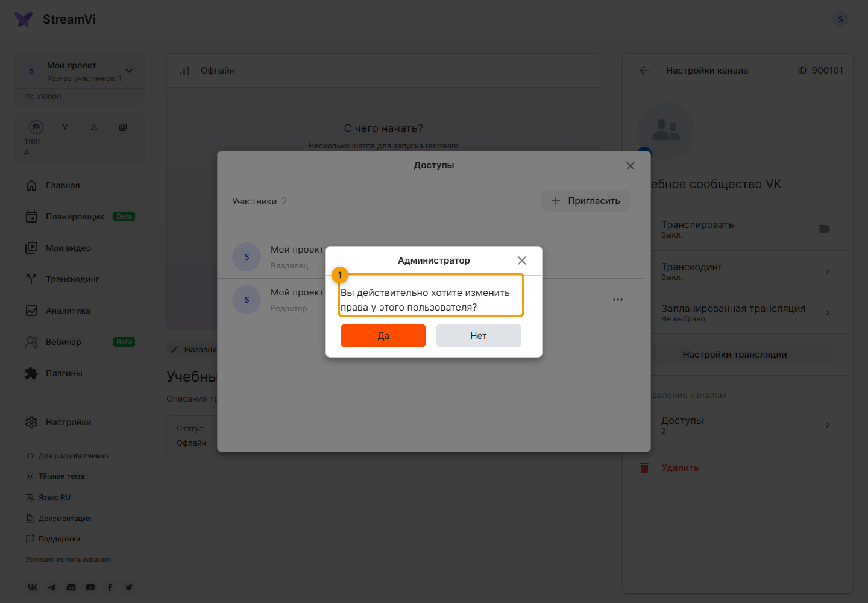Click the StreamVi butterfly logo
868x603 pixels.
pos(24,19)
